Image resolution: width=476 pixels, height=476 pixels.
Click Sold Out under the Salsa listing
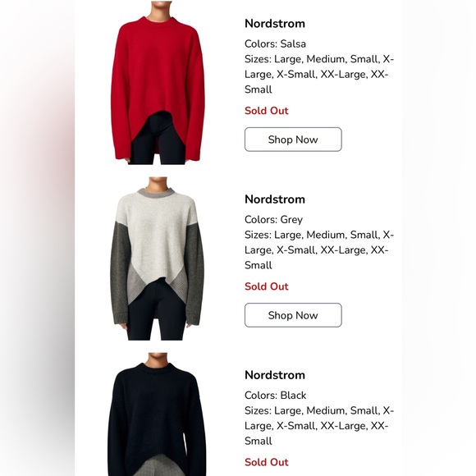267,111
